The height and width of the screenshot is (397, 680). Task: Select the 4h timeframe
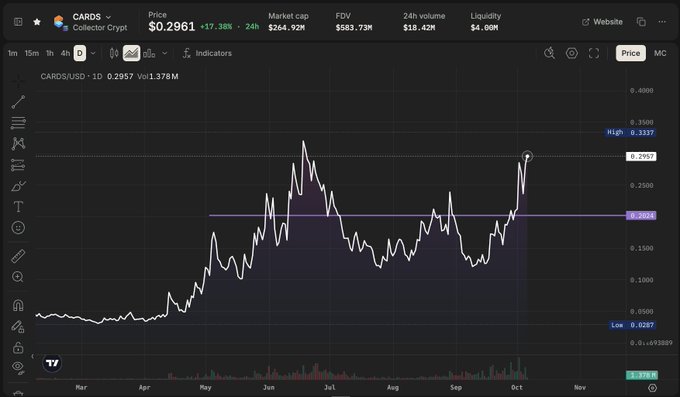[65, 53]
